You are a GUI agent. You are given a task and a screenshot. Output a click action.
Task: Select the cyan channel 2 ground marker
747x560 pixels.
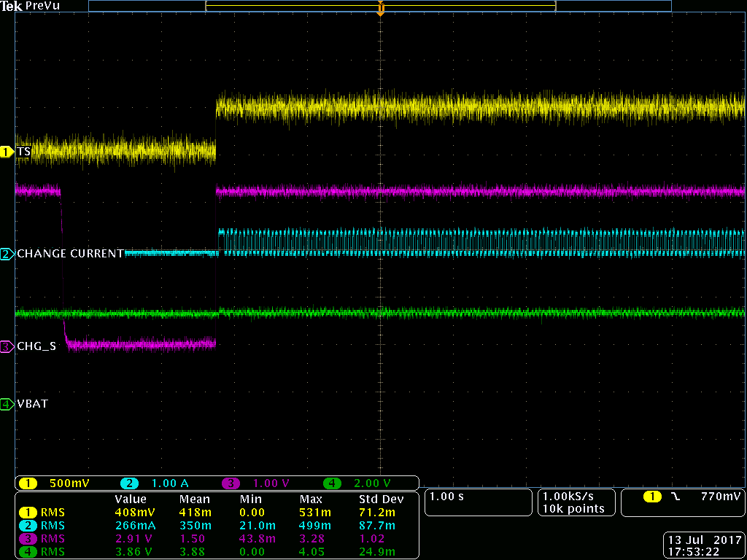pos(7,254)
